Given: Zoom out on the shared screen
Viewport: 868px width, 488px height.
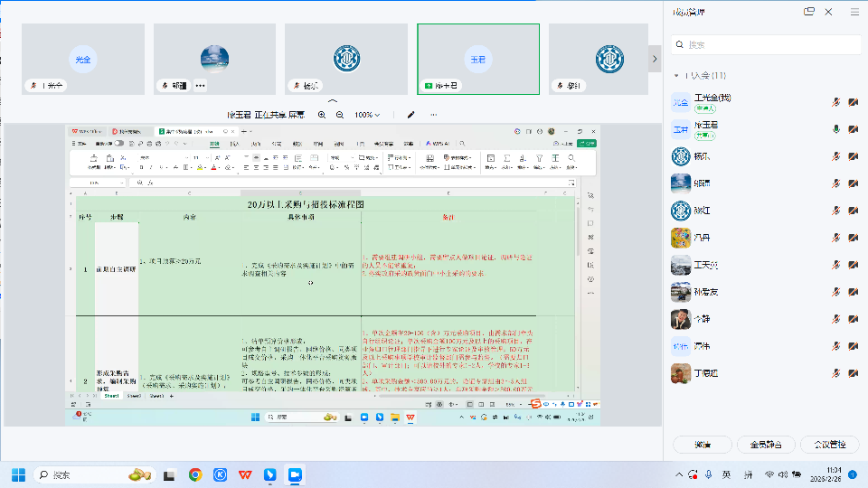Looking at the screenshot, I should click(340, 115).
